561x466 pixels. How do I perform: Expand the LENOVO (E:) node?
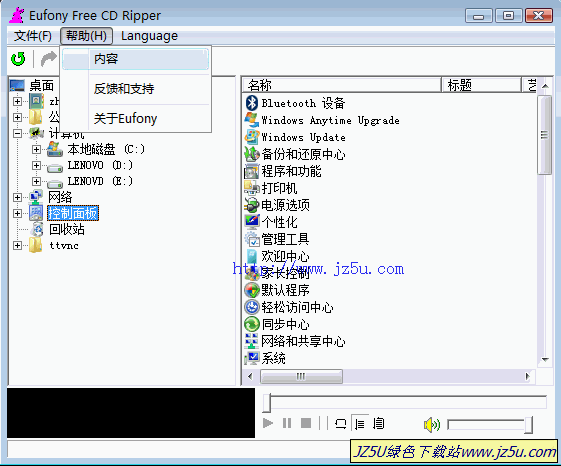[36, 181]
